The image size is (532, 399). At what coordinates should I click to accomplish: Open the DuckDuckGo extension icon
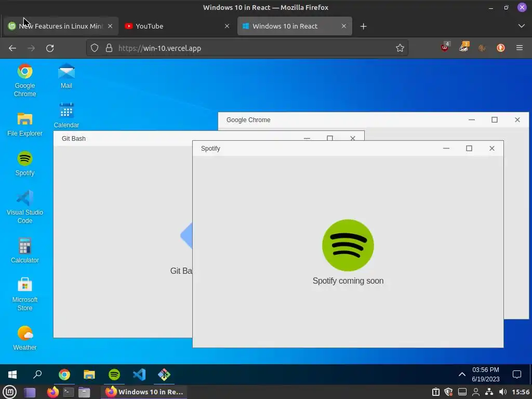click(500, 48)
